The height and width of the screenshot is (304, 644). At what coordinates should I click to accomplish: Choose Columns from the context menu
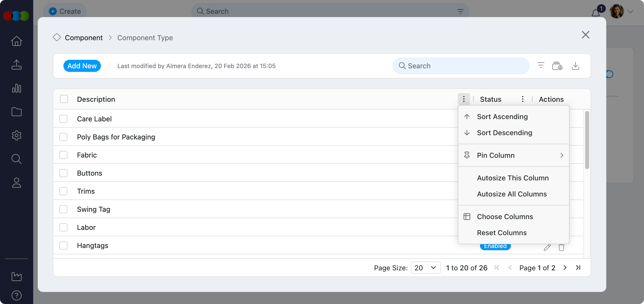505,216
